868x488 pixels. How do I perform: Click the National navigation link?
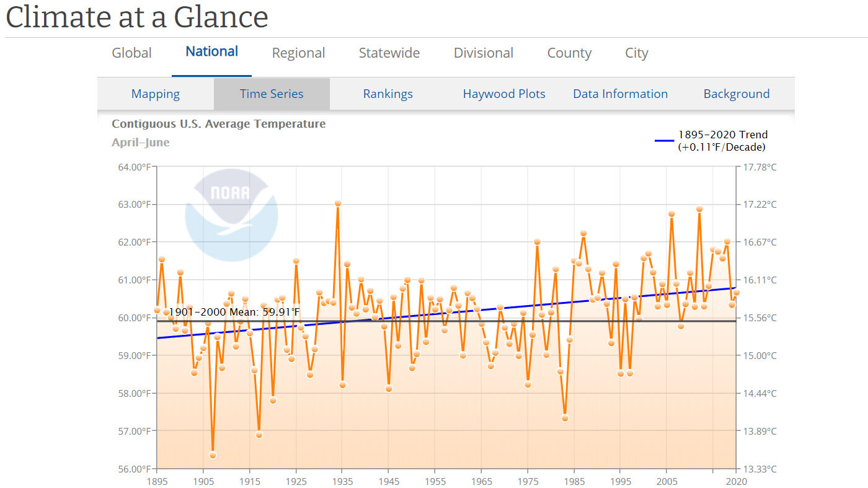coord(211,51)
